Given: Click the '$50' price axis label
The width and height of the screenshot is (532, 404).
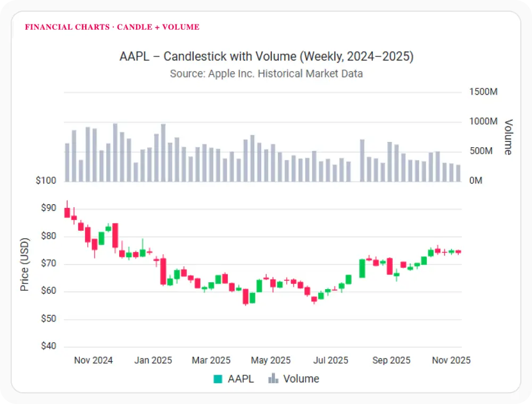Looking at the screenshot, I should 48,318.
